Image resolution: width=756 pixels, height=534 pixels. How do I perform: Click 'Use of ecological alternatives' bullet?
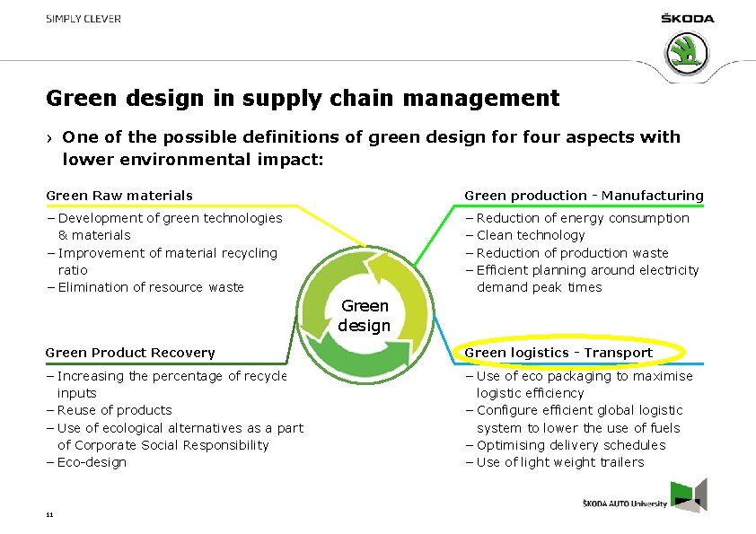point(175,436)
